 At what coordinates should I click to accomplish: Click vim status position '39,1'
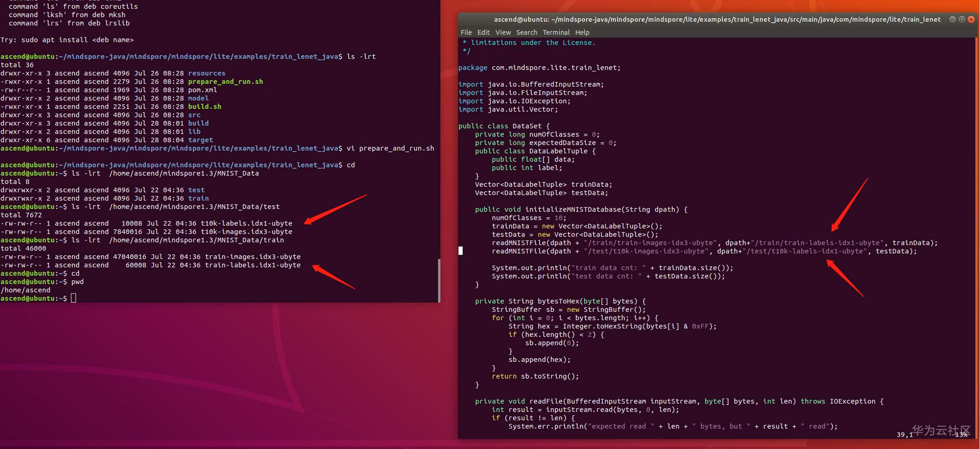click(x=904, y=435)
